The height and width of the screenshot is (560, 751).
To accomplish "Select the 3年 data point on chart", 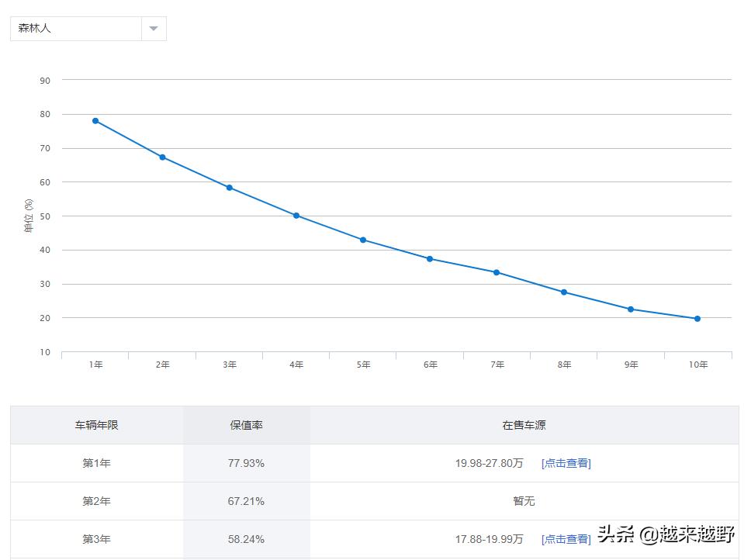I will coord(230,188).
